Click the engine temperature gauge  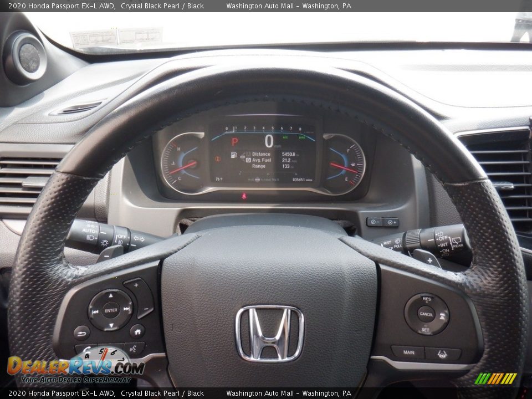click(183, 164)
